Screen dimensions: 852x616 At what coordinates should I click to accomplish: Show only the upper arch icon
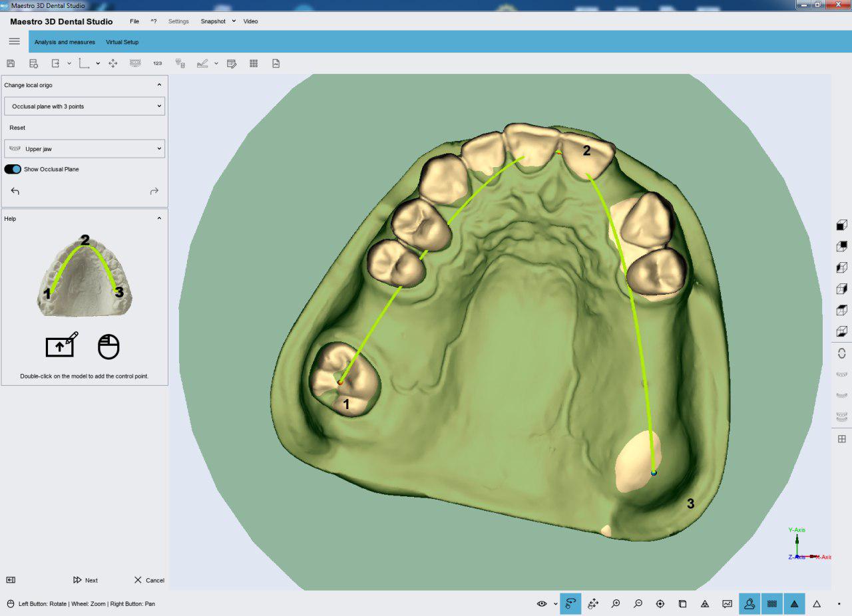pos(841,375)
